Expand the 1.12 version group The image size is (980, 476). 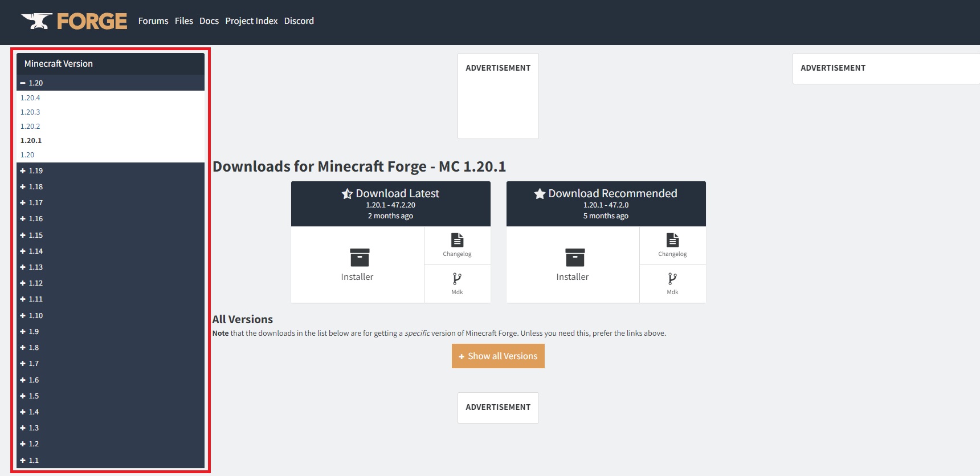tap(111, 283)
